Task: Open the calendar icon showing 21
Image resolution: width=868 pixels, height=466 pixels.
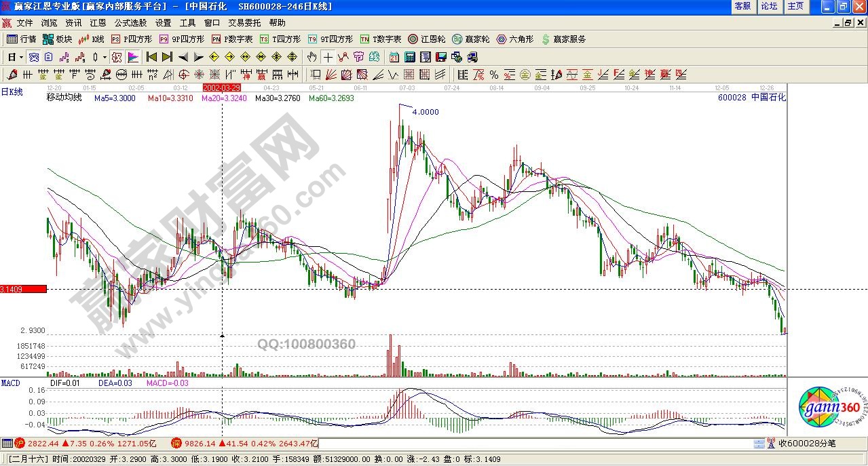Action: (394, 57)
